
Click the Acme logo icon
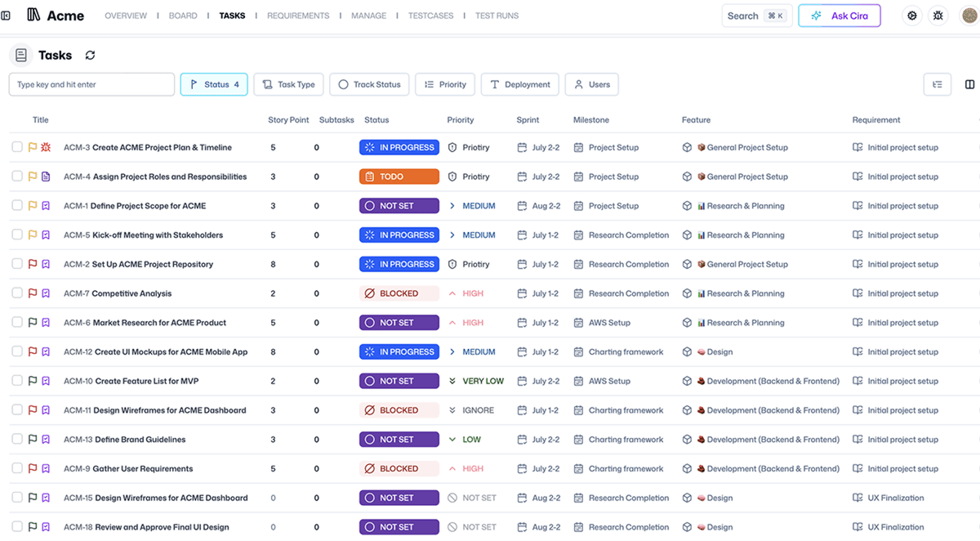point(33,15)
